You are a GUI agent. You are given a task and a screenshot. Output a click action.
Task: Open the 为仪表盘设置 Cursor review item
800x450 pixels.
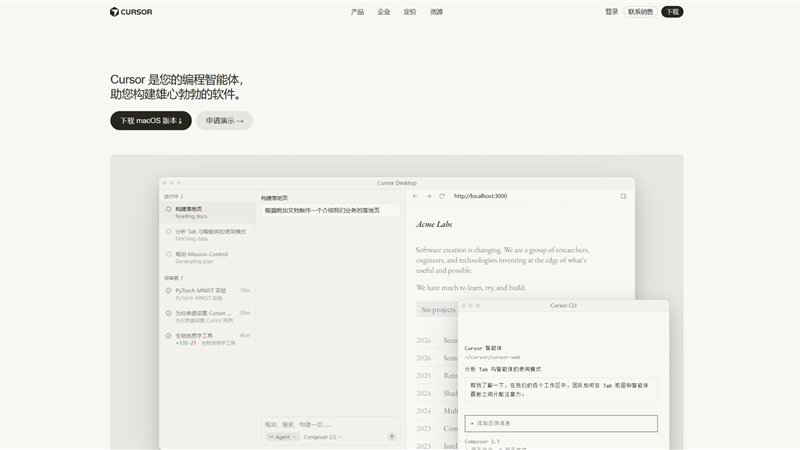tap(208, 316)
